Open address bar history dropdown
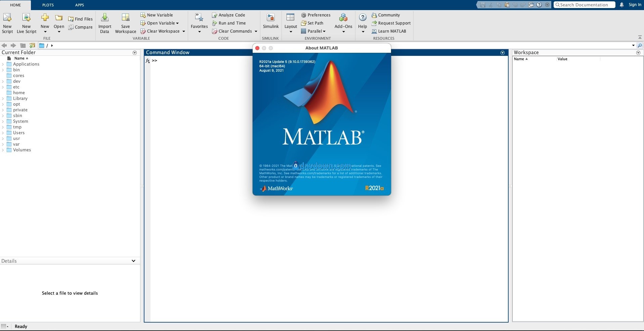The image size is (644, 331). tap(633, 45)
